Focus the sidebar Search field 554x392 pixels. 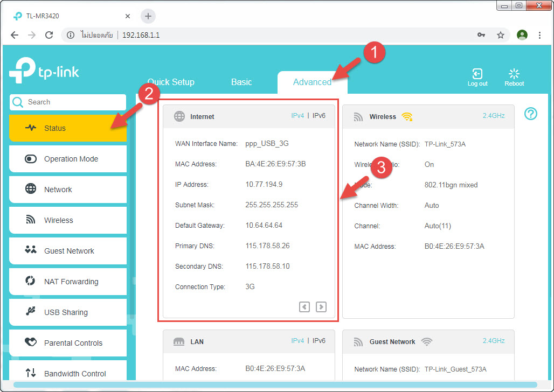tap(68, 102)
